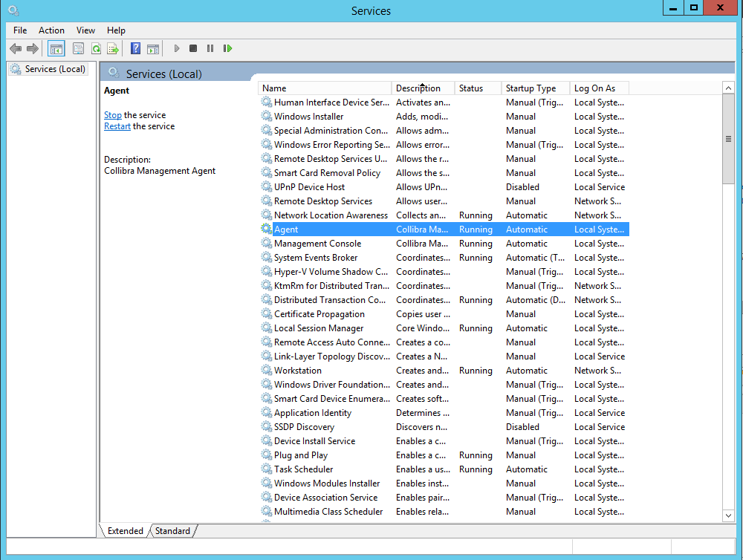743x560 pixels.
Task: Switch to the Standard tab
Action: [172, 531]
